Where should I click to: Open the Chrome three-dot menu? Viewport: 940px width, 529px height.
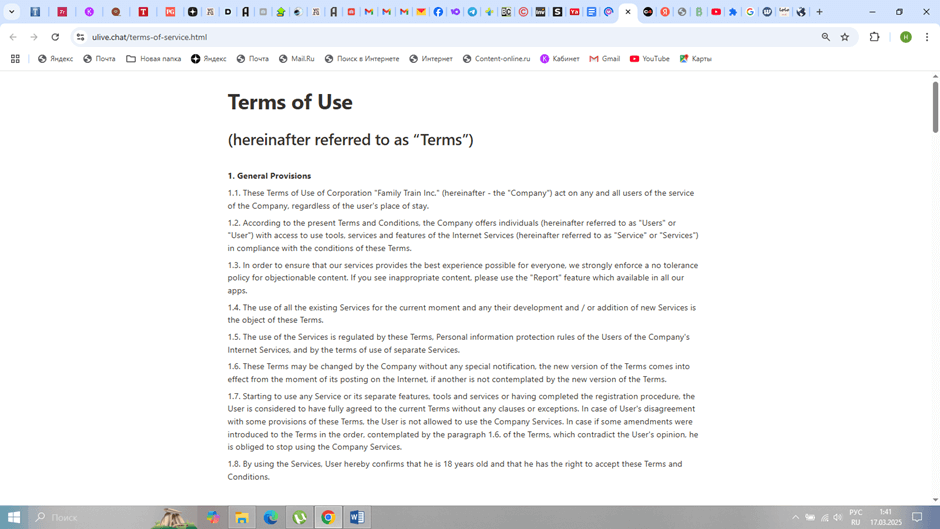[x=927, y=37]
